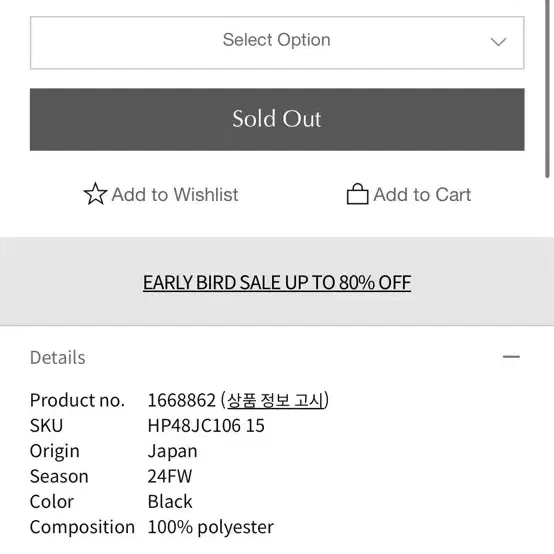Open the Korean product information notice link

[x=276, y=400]
